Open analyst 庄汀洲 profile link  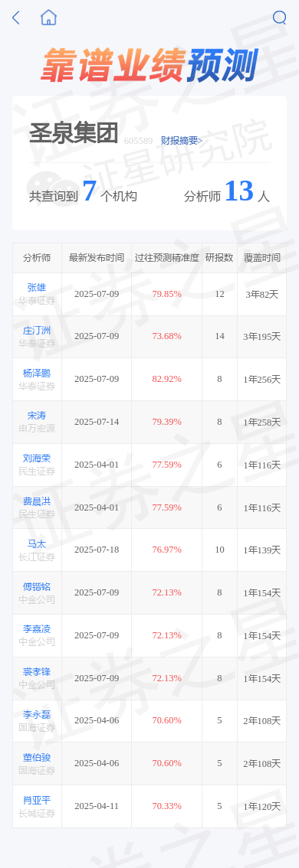pyautogui.click(x=37, y=331)
